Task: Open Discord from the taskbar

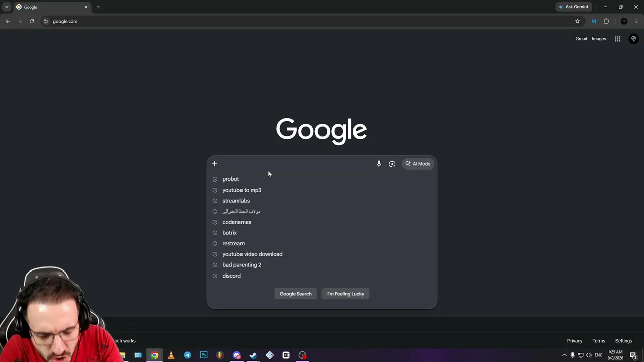Action: click(x=236, y=355)
